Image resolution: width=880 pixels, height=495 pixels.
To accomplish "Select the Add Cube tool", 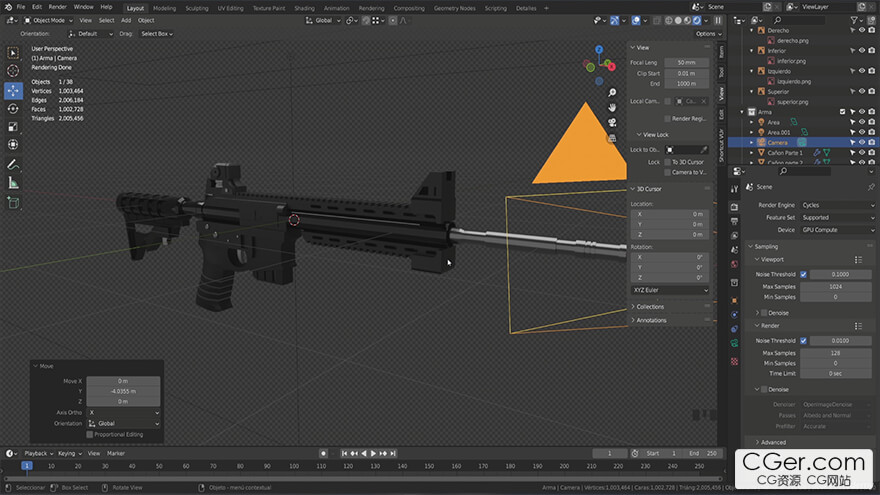I will tap(13, 203).
